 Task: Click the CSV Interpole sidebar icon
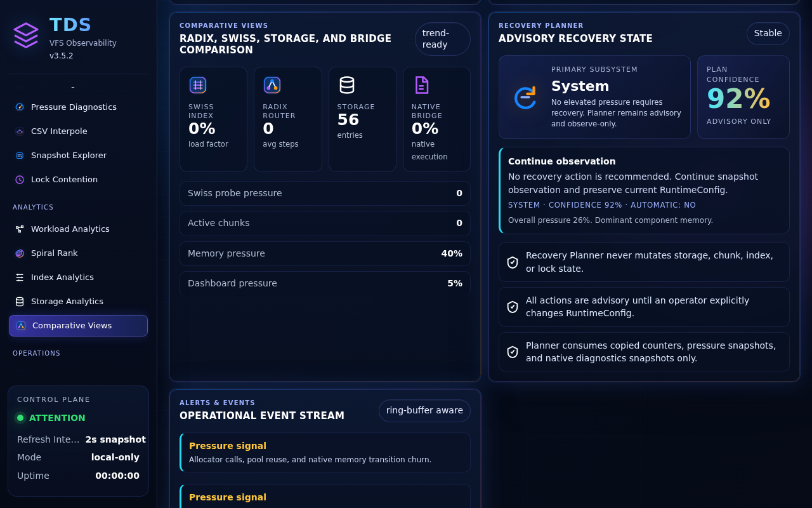click(20, 131)
